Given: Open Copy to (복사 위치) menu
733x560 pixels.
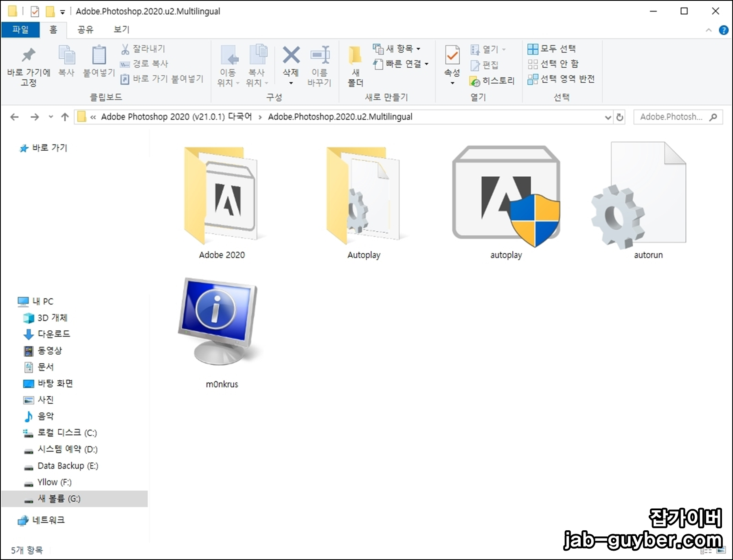Looking at the screenshot, I should pos(257,66).
